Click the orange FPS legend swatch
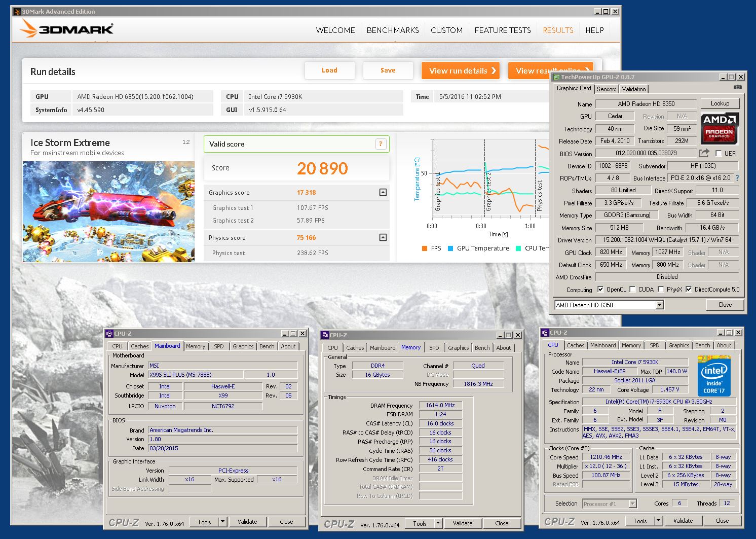Screen dimensions: 756x539 coord(425,248)
